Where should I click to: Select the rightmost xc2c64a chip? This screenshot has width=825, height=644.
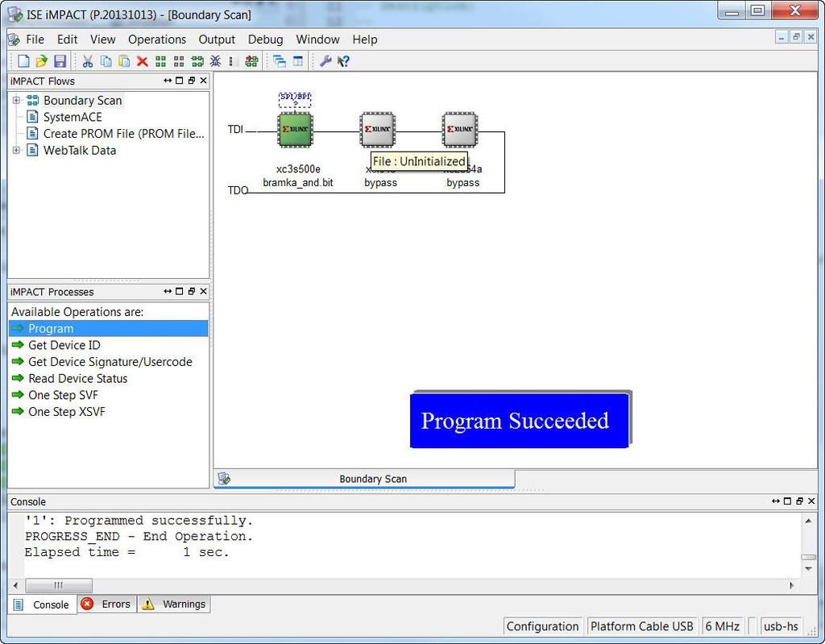[460, 130]
